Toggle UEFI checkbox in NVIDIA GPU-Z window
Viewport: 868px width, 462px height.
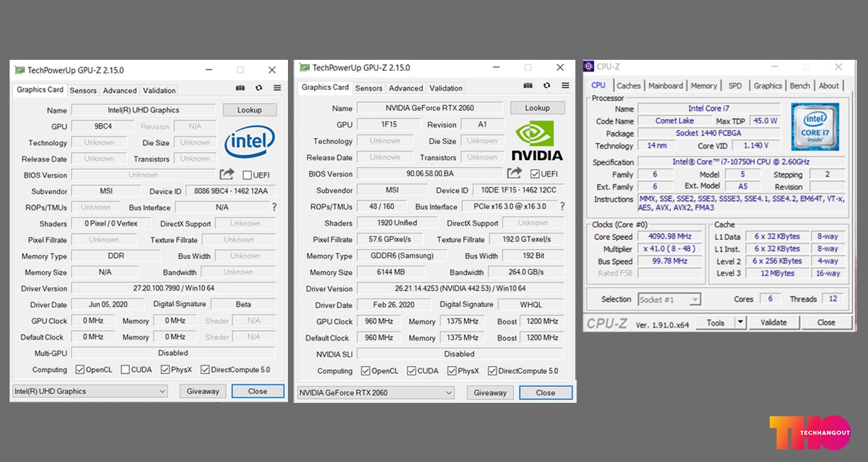point(535,174)
